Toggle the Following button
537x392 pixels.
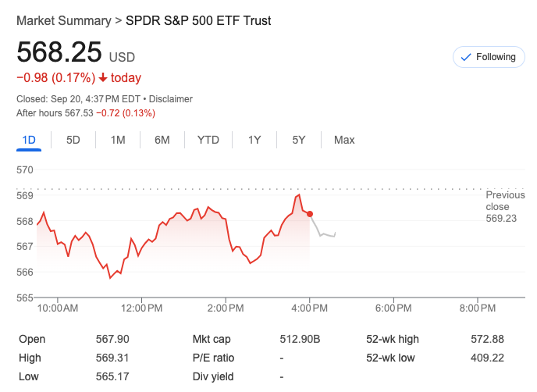pyautogui.click(x=489, y=57)
